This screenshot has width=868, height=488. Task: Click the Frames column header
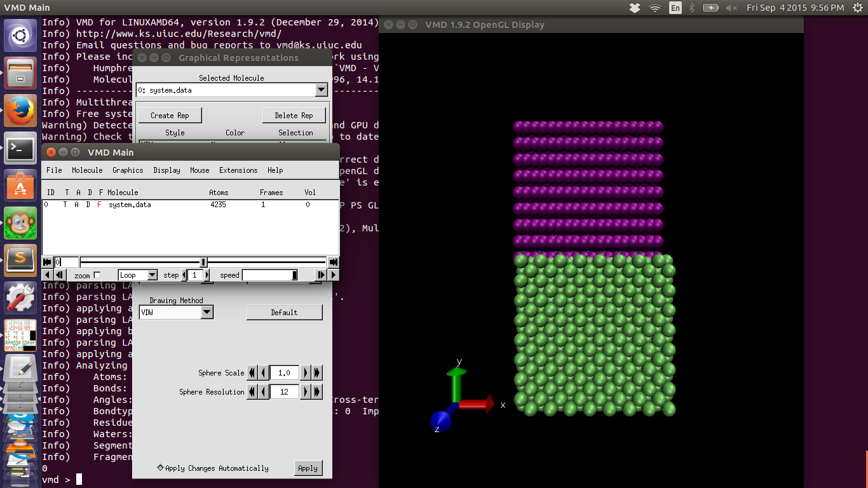tap(271, 192)
